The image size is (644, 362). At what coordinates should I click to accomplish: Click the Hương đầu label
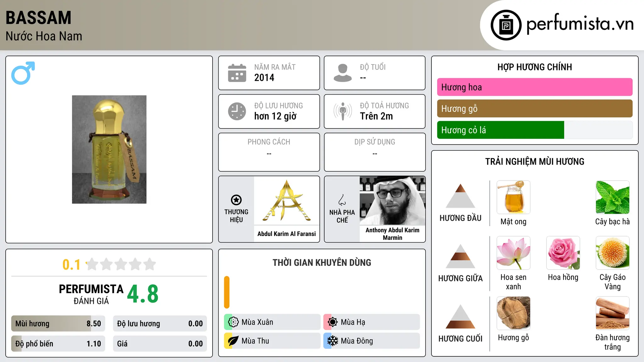coord(460,218)
